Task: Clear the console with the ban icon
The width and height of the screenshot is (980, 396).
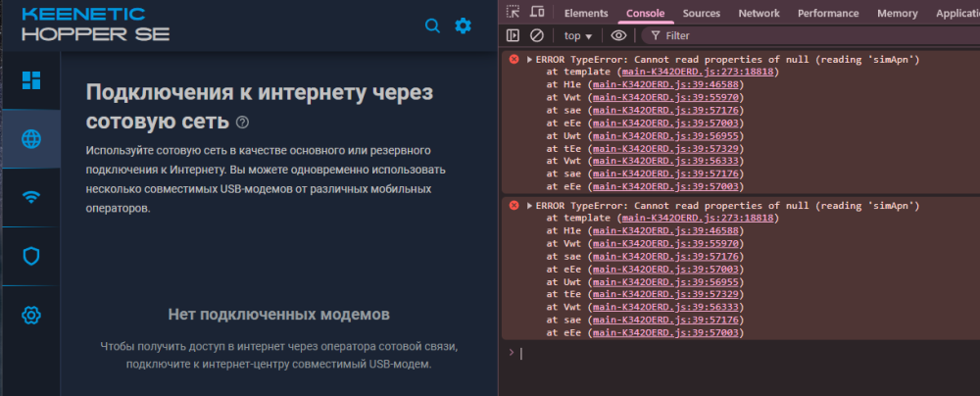Action: click(536, 35)
